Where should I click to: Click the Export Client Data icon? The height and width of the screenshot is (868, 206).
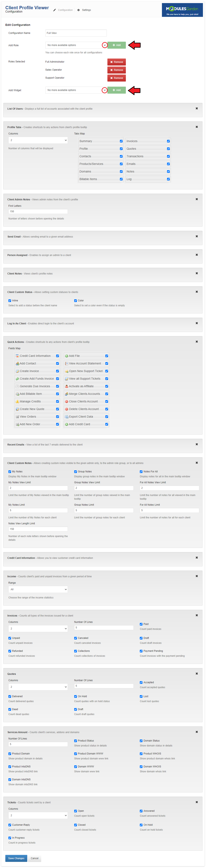coord(67,417)
